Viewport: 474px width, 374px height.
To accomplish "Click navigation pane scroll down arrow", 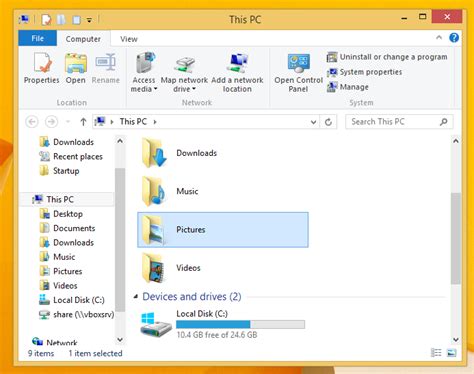I will tap(120, 340).
